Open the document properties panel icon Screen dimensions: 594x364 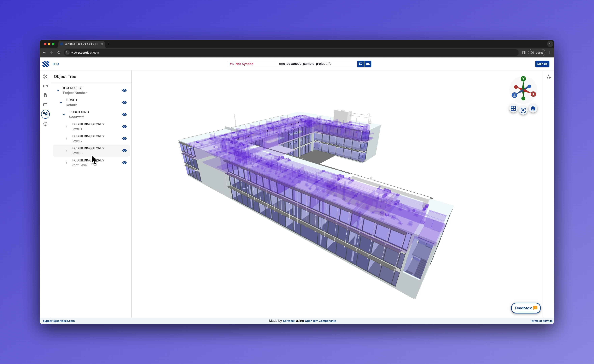(x=45, y=95)
